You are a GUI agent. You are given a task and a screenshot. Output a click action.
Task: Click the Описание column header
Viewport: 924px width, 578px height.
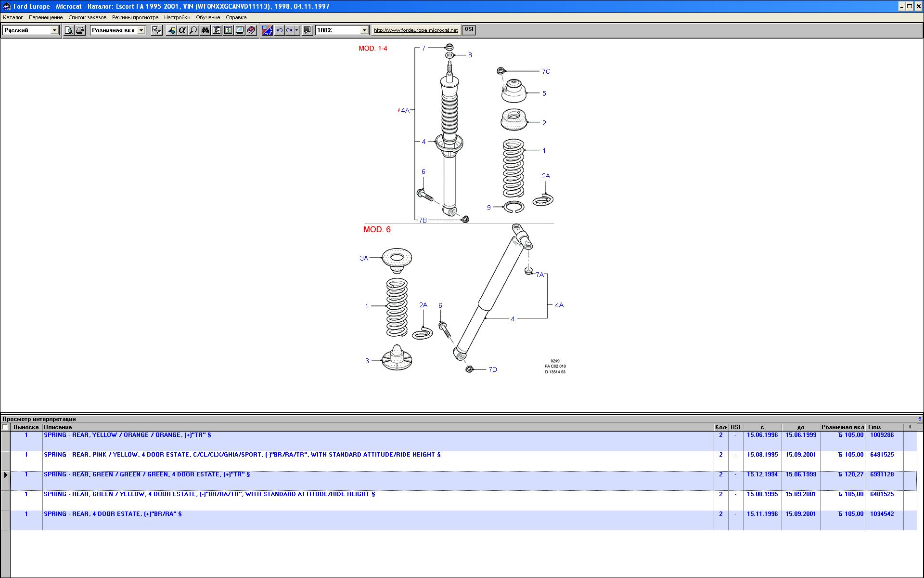point(58,427)
